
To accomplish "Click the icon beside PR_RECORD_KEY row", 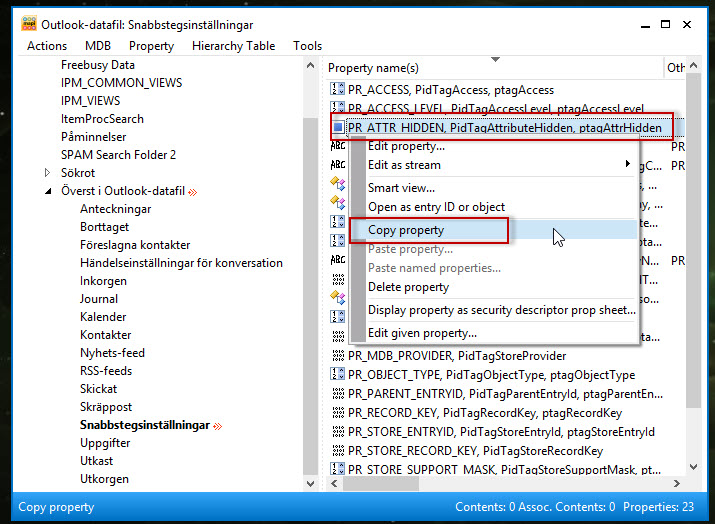I will [x=338, y=412].
